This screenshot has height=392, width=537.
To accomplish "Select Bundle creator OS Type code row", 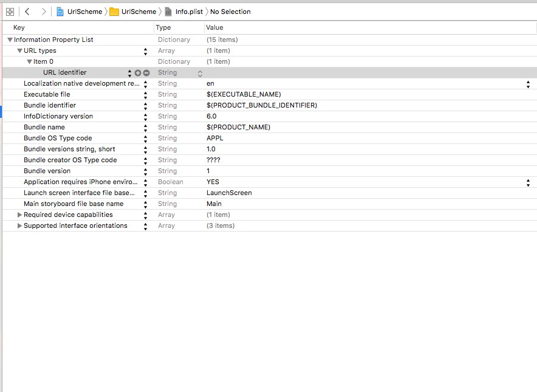I will [x=270, y=160].
